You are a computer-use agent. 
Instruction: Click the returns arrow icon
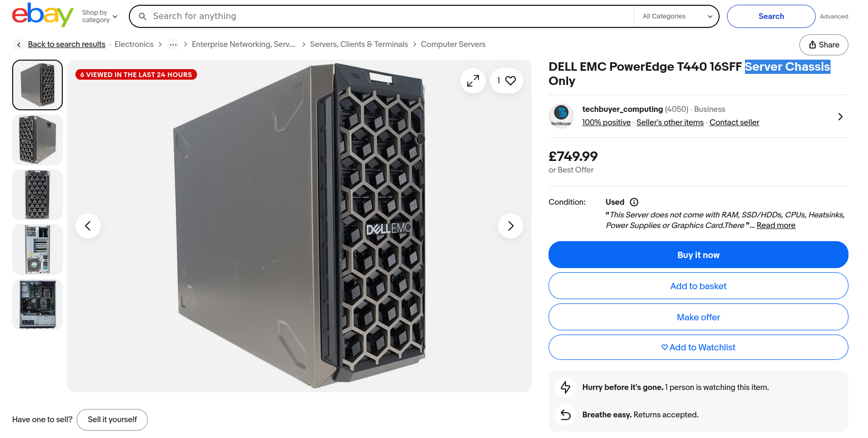tap(565, 415)
